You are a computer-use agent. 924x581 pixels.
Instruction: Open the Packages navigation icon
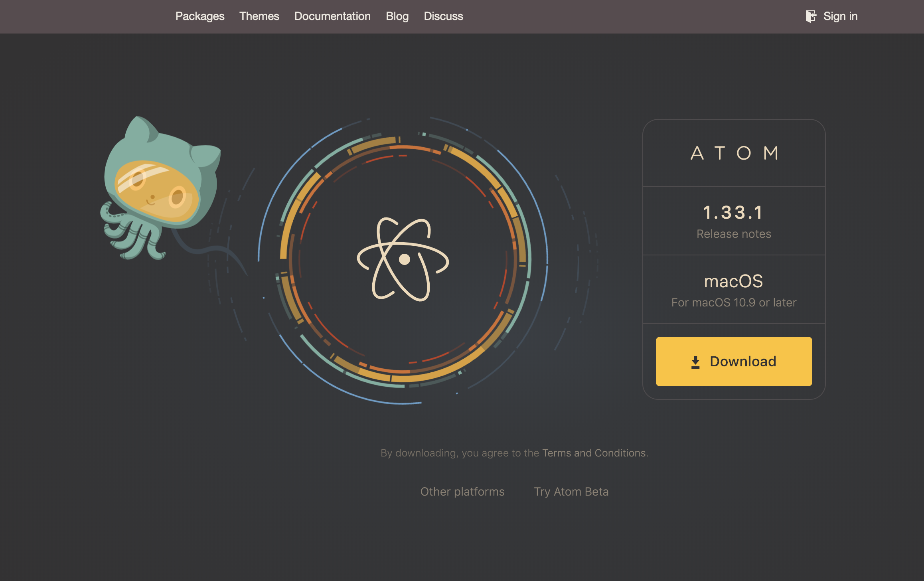pos(200,16)
